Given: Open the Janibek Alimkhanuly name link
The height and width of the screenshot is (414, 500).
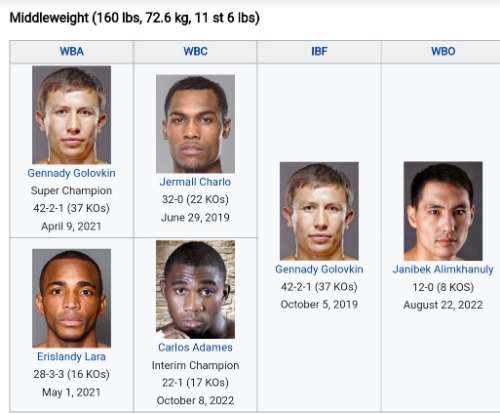Looking at the screenshot, I should [x=443, y=269].
